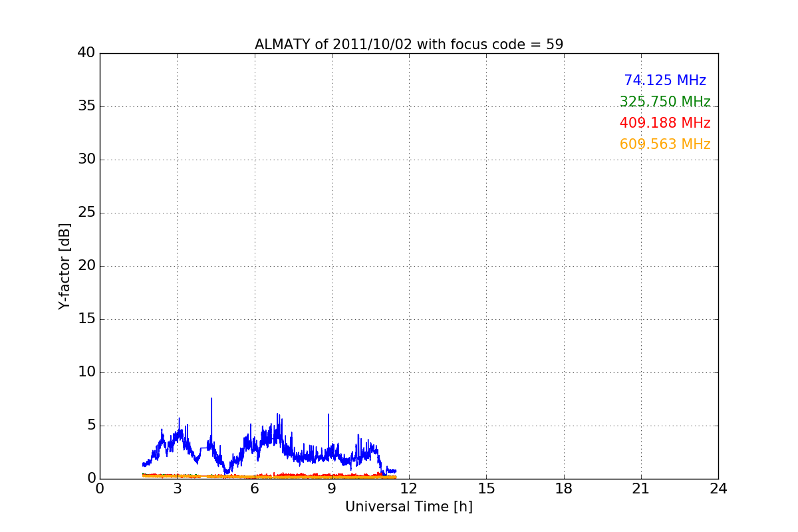Image resolution: width=798 pixels, height=532 pixels.
Task: Select the 409.188 MHz legend label
Action: pyautogui.click(x=665, y=123)
